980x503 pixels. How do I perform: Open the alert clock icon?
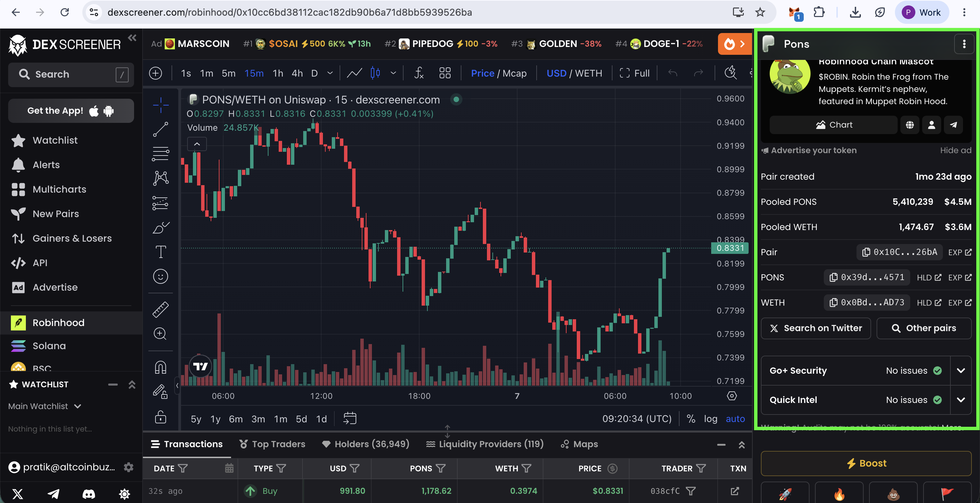(x=731, y=73)
